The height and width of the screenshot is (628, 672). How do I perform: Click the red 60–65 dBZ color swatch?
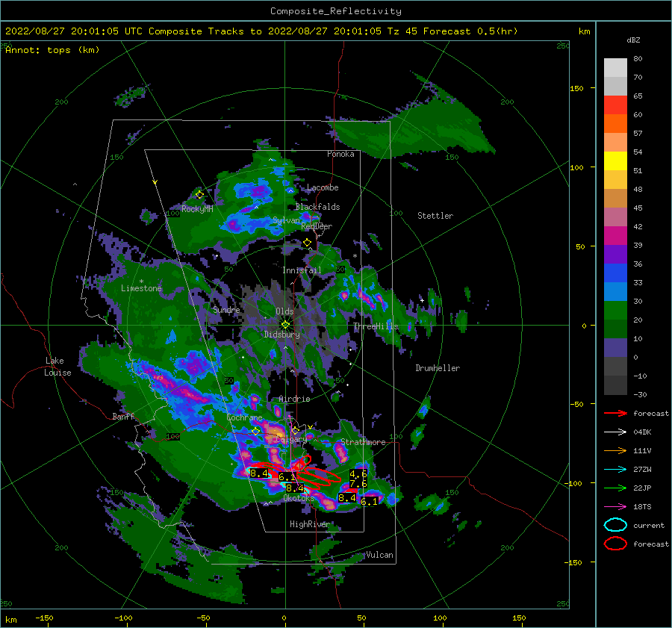click(x=615, y=105)
